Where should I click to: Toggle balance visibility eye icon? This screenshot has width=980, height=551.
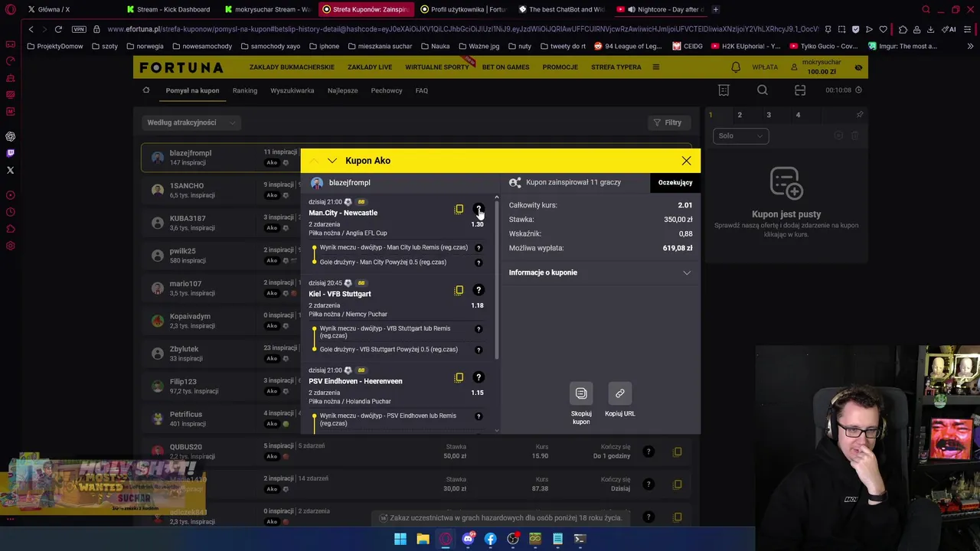coord(858,67)
